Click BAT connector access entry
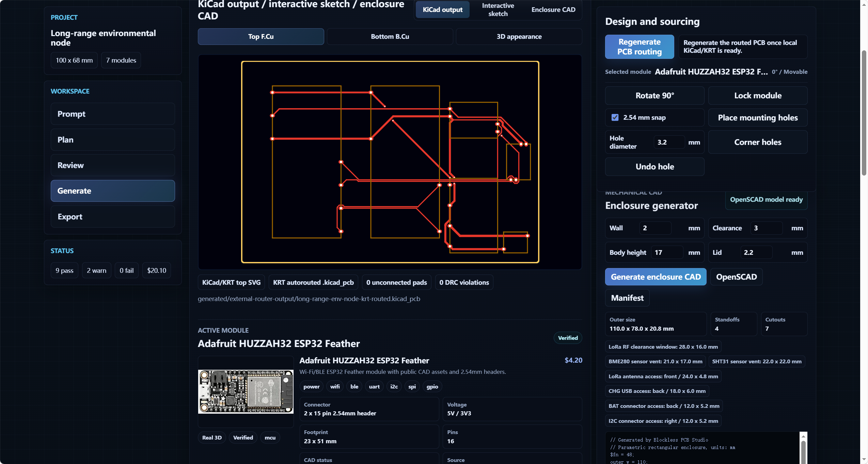This screenshot has height=464, width=868. tap(664, 406)
